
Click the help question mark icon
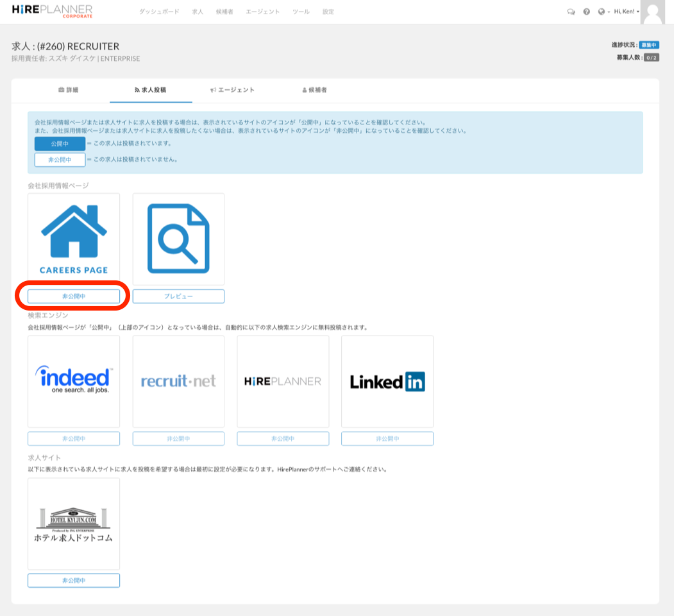pyautogui.click(x=586, y=11)
